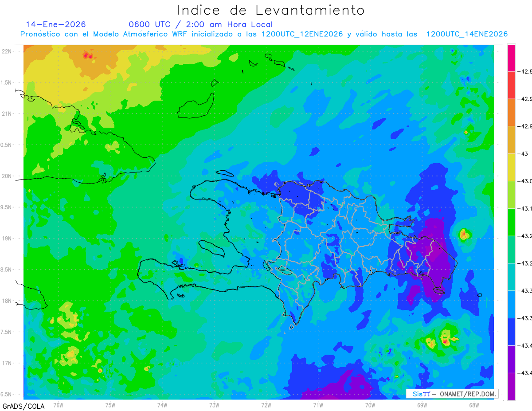Click the "19N" latitude label
532x411 pixels.
[x=7, y=238]
